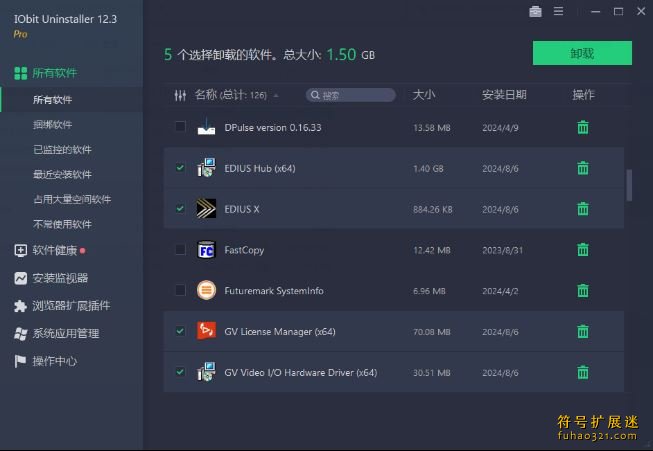653x451 pixels.
Task: Open the list filter settings icon
Action: (180, 95)
